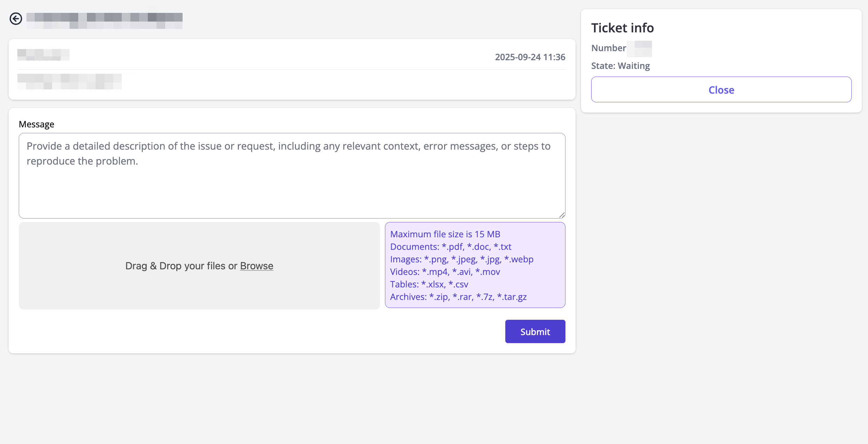The width and height of the screenshot is (868, 444).
Task: Click the blurred ticket message body text
Action: [70, 81]
